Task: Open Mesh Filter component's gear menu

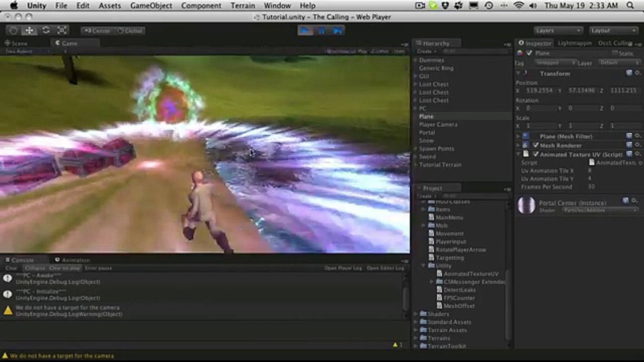Action: [x=638, y=136]
